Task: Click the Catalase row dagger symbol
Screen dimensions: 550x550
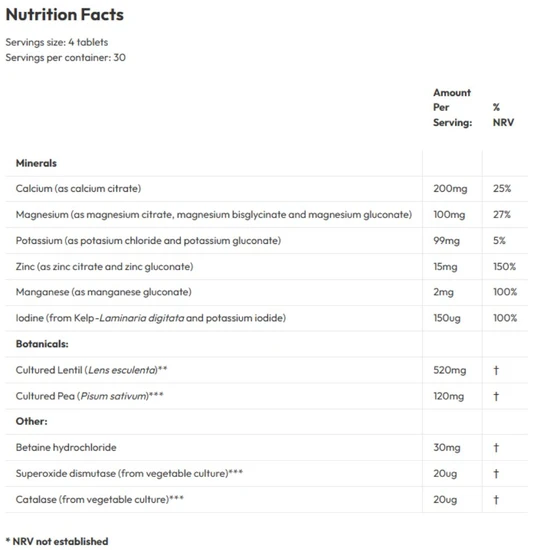Action: pyautogui.click(x=496, y=499)
